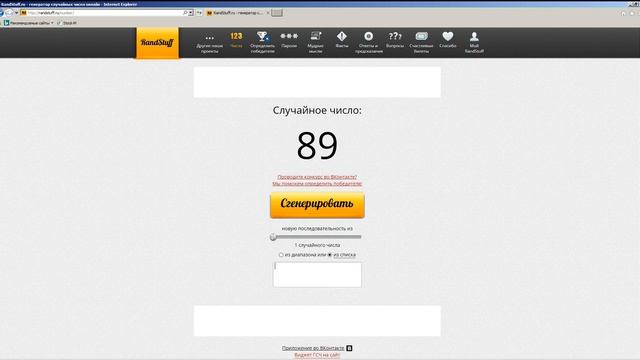Screen dimensions: 640x360
Task: Click the search magnifier in address bar
Action: [x=185, y=13]
